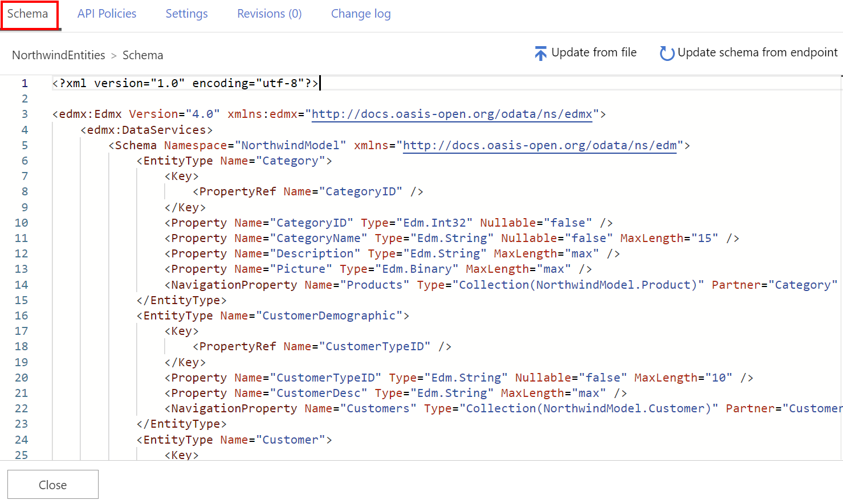Click the Schema breadcrumb item
Viewport: 843px width, 504px height.
pos(142,55)
